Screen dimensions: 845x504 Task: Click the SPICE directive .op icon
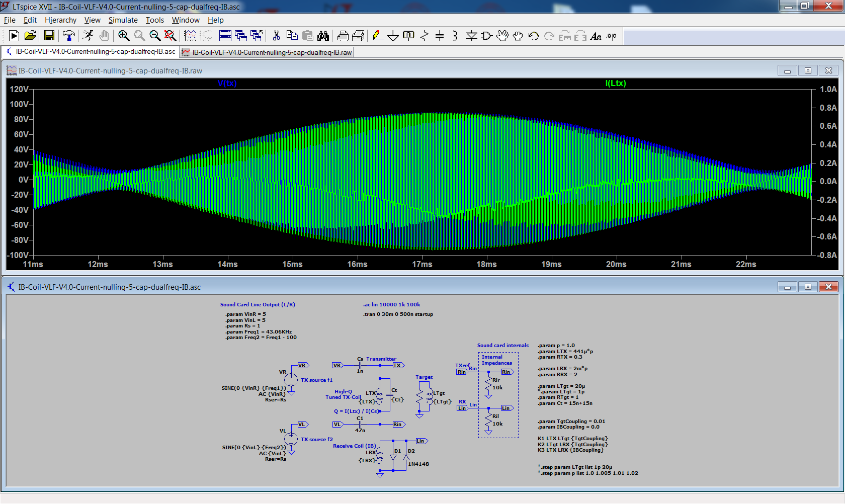pos(611,36)
